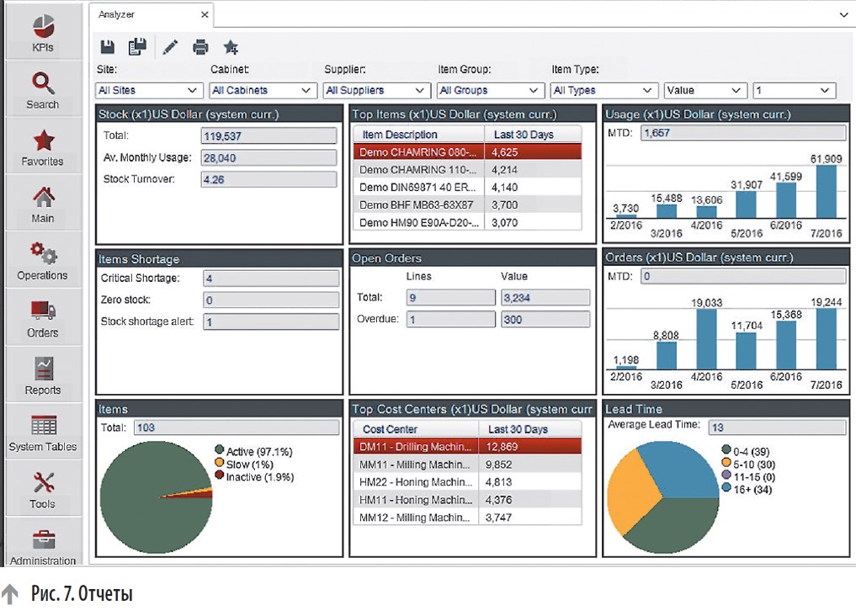This screenshot has height=616, width=856.
Task: Open Tools in the sidebar
Action: pyautogui.click(x=43, y=489)
